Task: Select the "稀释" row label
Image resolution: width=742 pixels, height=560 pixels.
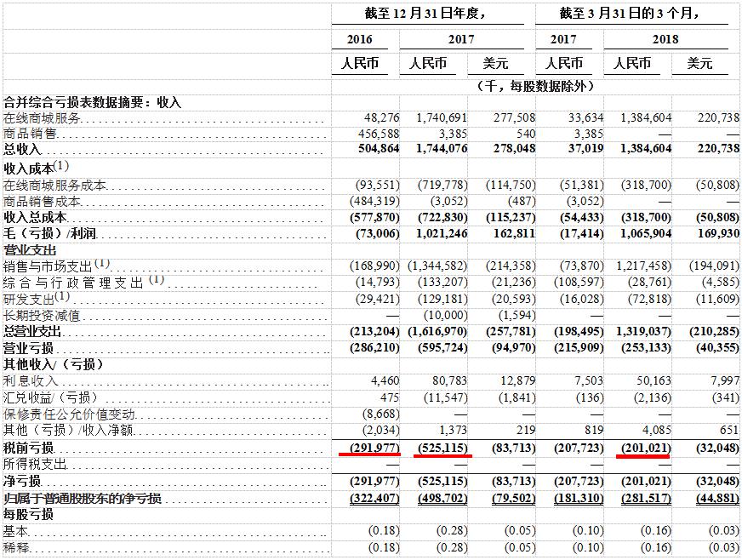Action: tap(15, 548)
